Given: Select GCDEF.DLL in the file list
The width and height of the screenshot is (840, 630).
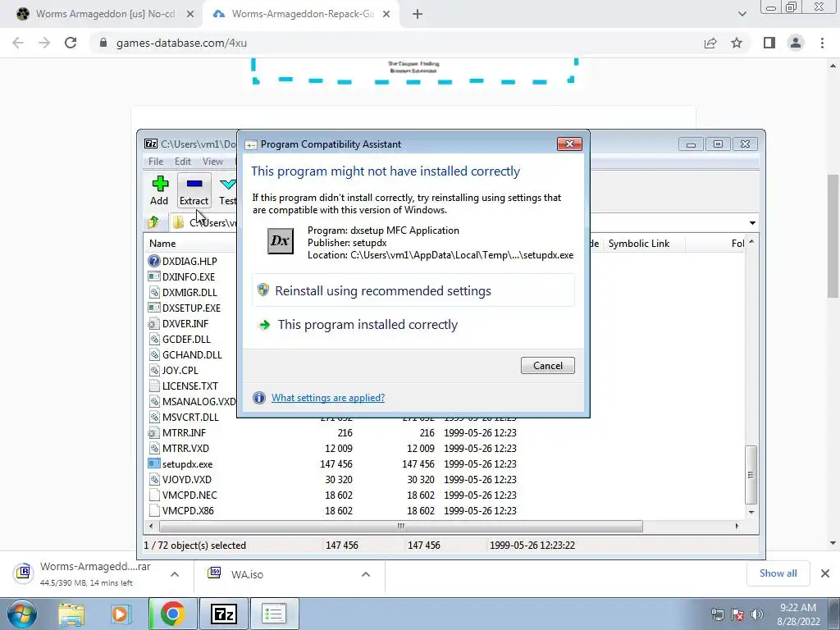Looking at the screenshot, I should point(186,339).
